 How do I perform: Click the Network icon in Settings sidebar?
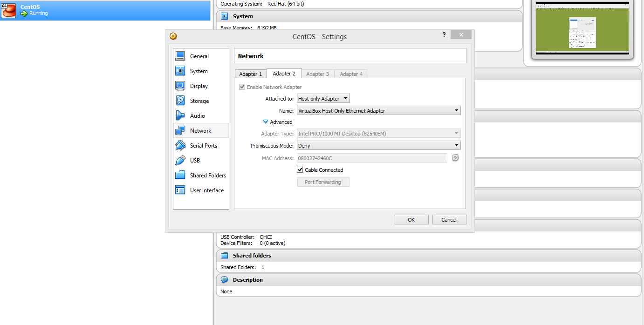pos(180,130)
